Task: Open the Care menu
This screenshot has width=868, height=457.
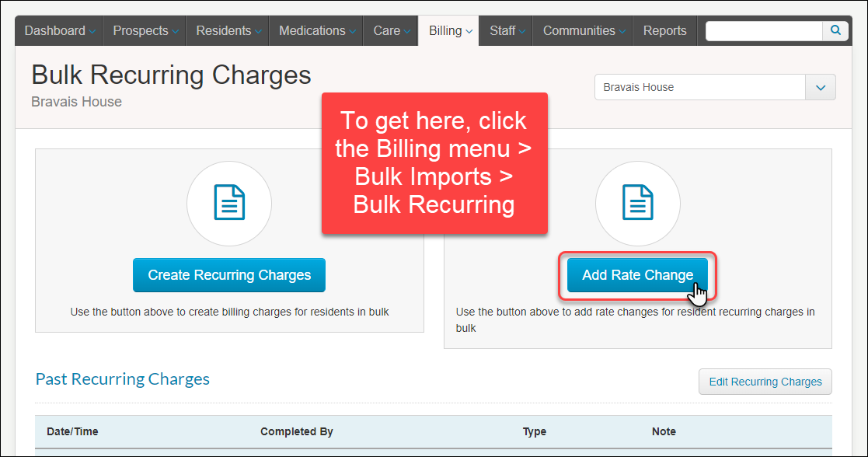Action: tap(391, 31)
